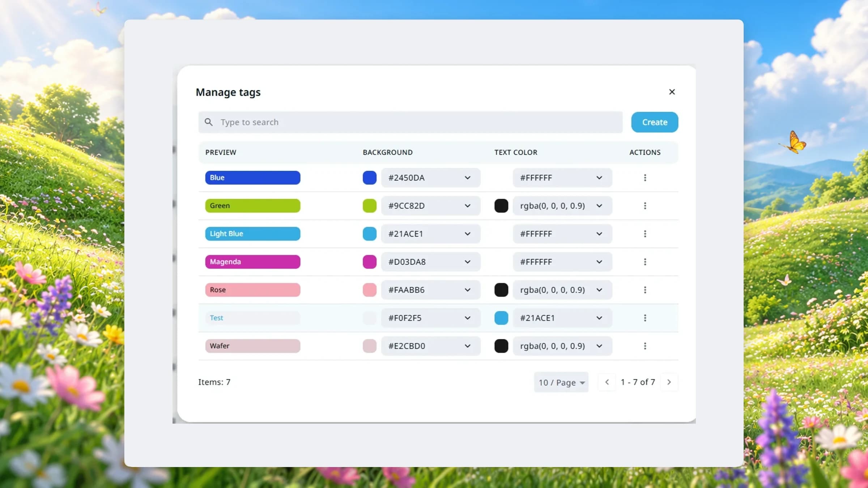Click the Items: 7 count text
Image resolution: width=868 pixels, height=488 pixels.
click(x=214, y=382)
